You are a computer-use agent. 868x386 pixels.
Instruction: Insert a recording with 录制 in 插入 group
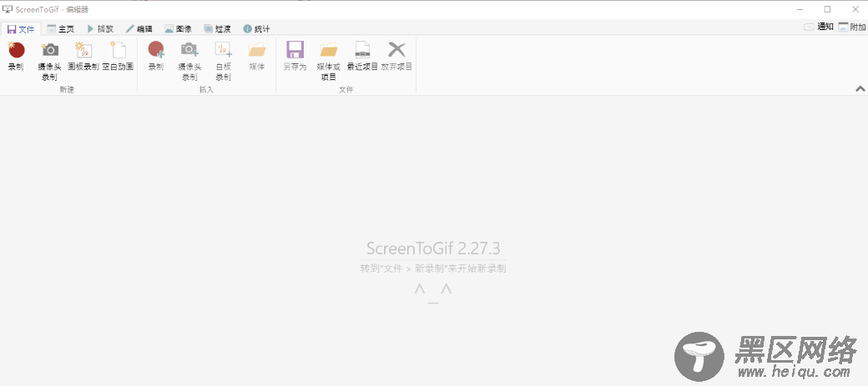pos(156,56)
